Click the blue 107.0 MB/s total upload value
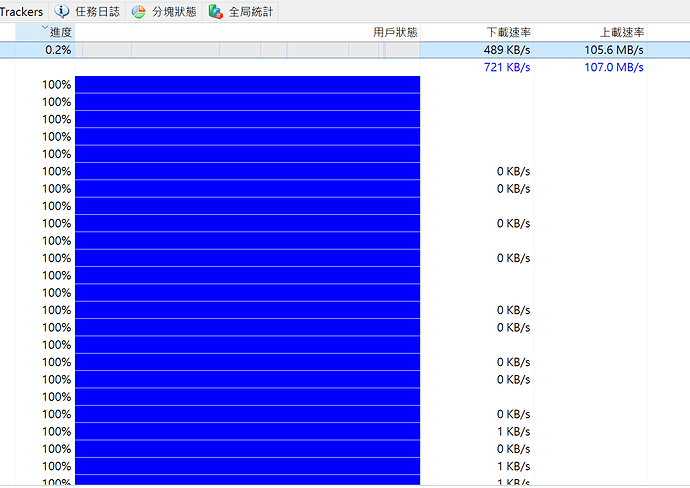This screenshot has width=690, height=488. 613,67
